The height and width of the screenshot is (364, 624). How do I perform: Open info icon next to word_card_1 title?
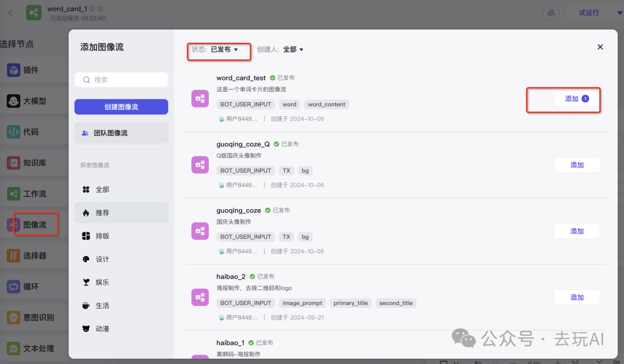point(92,9)
